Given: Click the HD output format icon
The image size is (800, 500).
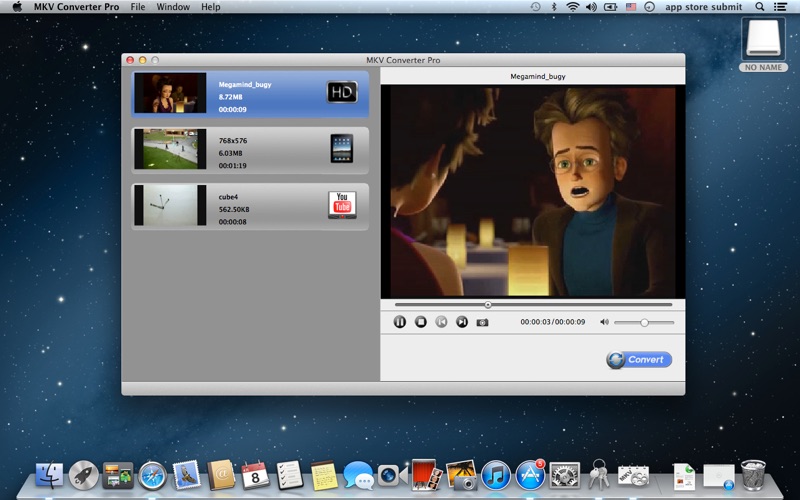Looking at the screenshot, I should (x=342, y=92).
